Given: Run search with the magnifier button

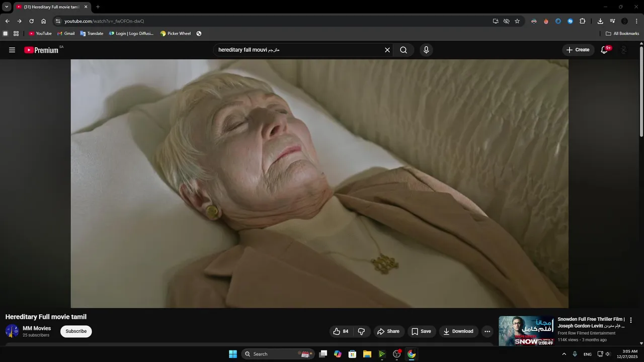Looking at the screenshot, I should coord(404,50).
